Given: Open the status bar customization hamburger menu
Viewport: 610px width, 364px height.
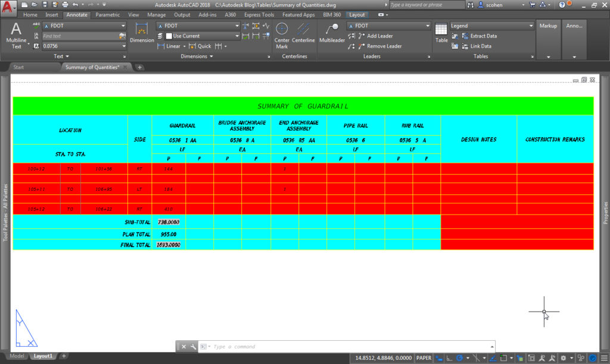Looking at the screenshot, I should [603, 358].
